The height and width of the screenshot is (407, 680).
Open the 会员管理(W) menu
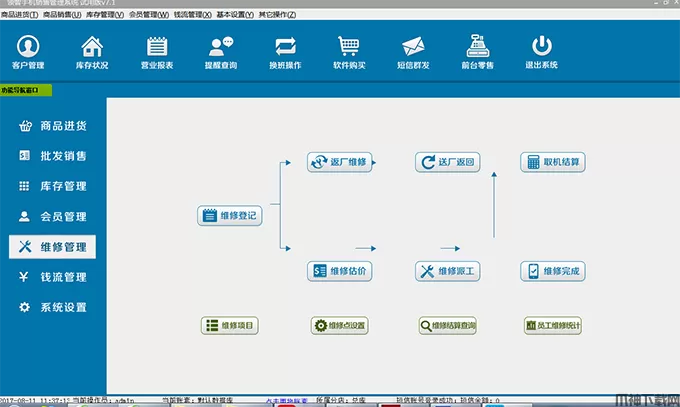149,15
